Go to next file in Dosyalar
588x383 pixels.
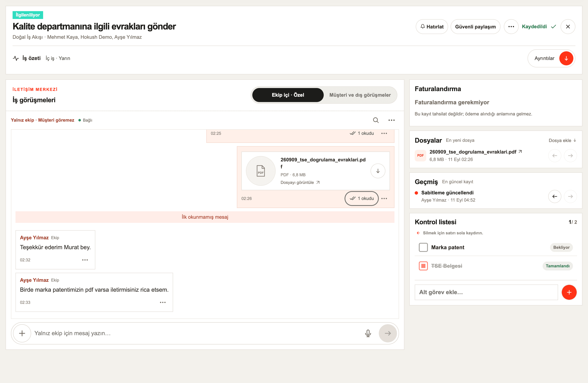pos(570,155)
